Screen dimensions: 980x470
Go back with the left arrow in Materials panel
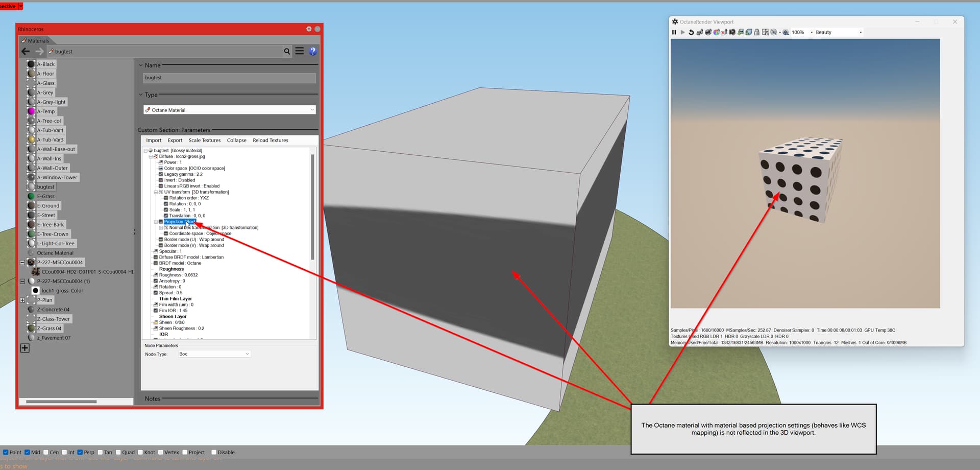click(x=26, y=51)
